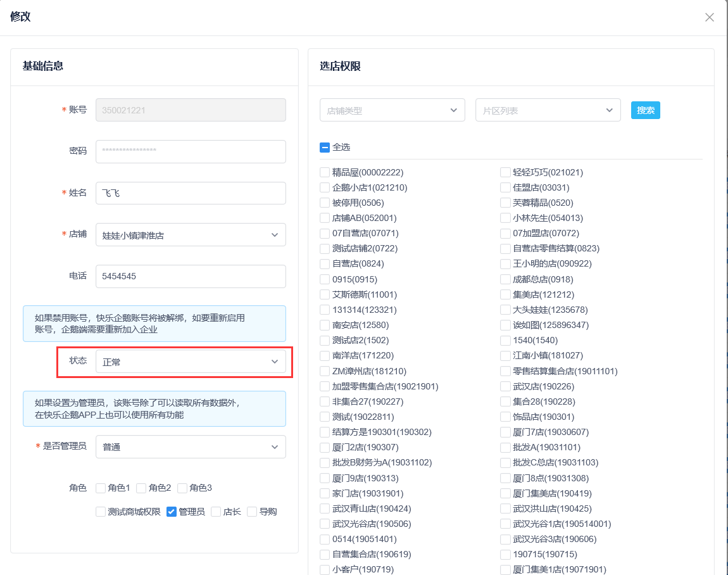Check store 被停用(0506)
The width and height of the screenshot is (728, 575).
pos(325,203)
